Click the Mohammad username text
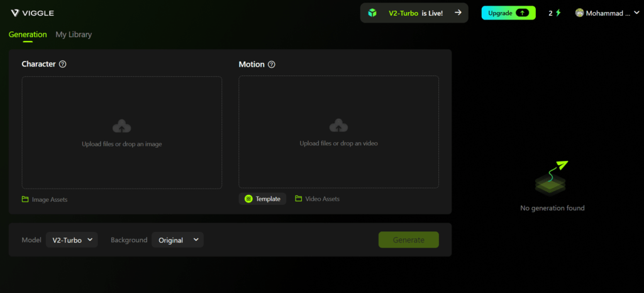 pos(608,13)
